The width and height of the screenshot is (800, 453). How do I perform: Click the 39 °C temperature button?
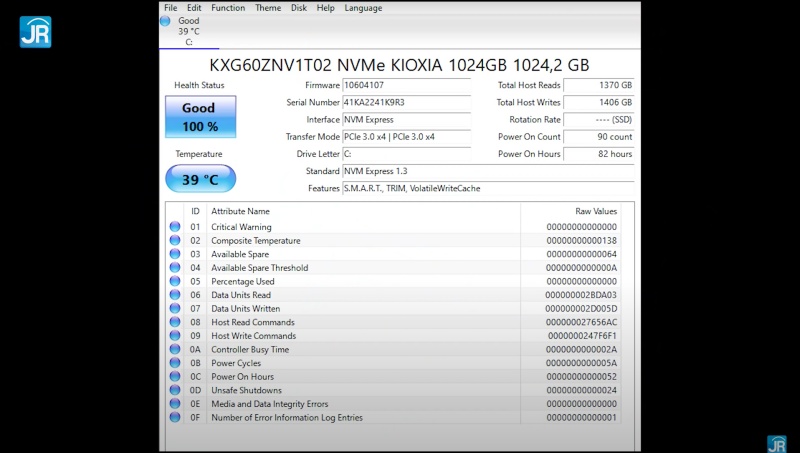click(201, 179)
